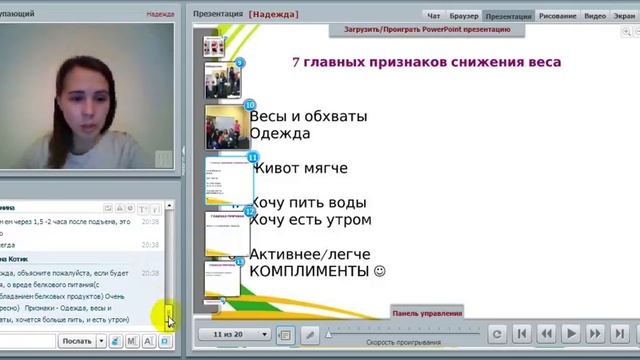
Task: Click Загрузить/Проиграть PowerPoint презентацию button
Action: [x=427, y=30]
